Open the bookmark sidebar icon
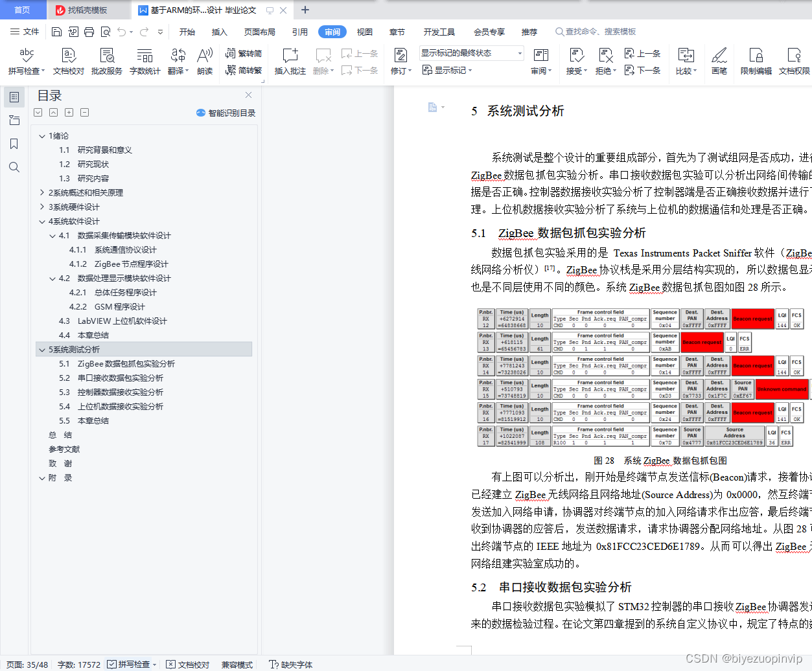The height and width of the screenshot is (671, 812). pyautogui.click(x=14, y=144)
